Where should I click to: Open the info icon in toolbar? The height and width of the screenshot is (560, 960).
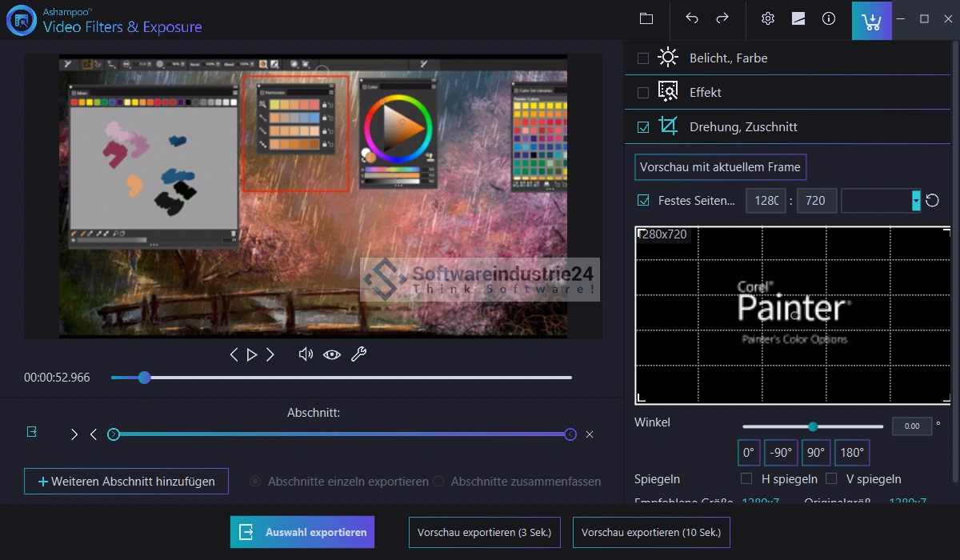(x=829, y=18)
